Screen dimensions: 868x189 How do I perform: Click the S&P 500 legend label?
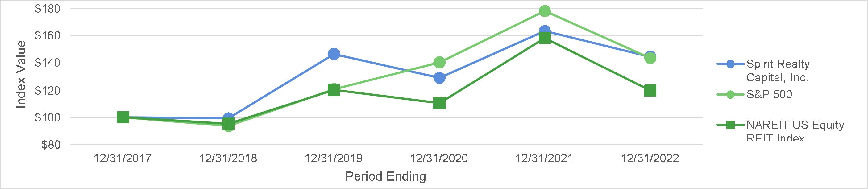coord(769,94)
